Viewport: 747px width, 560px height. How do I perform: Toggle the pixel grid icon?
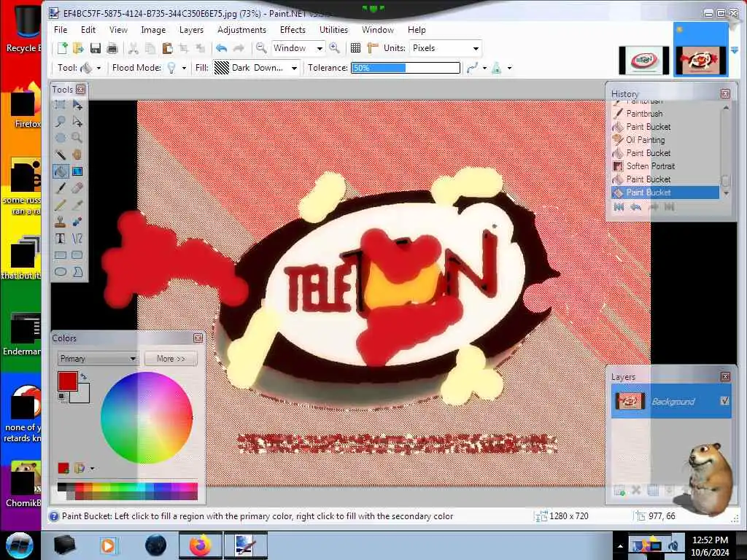click(355, 48)
